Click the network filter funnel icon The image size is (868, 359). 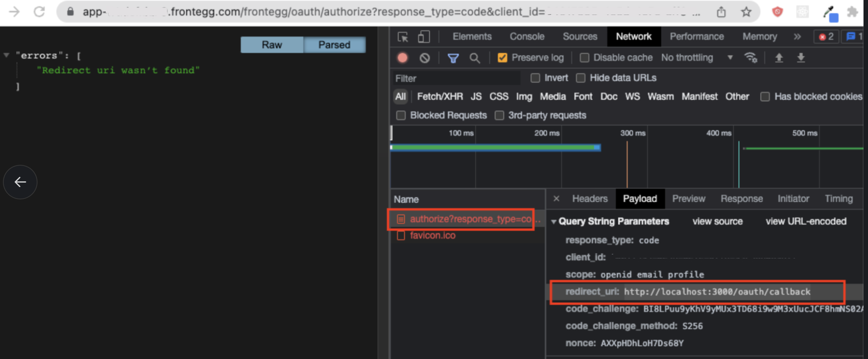click(453, 58)
